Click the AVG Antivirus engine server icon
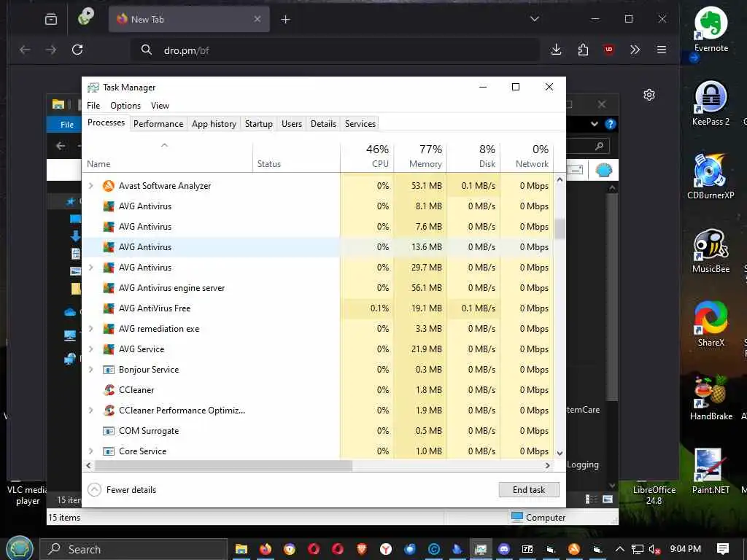Screen dimensions: 747x560 click(109, 288)
